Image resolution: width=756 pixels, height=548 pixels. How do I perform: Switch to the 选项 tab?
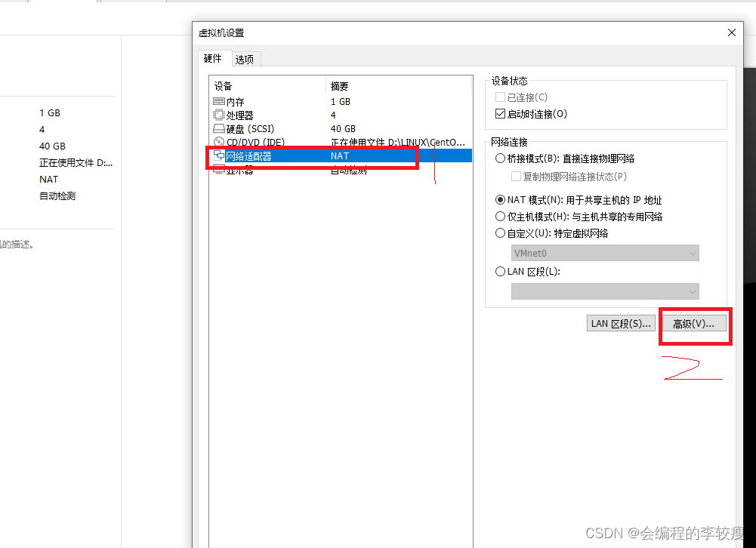245,58
